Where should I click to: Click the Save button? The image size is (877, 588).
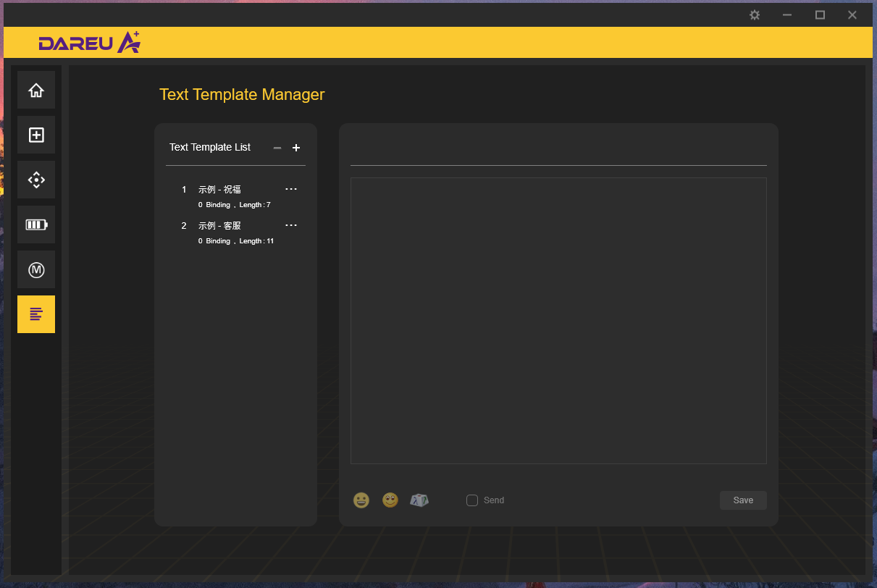[x=743, y=500]
